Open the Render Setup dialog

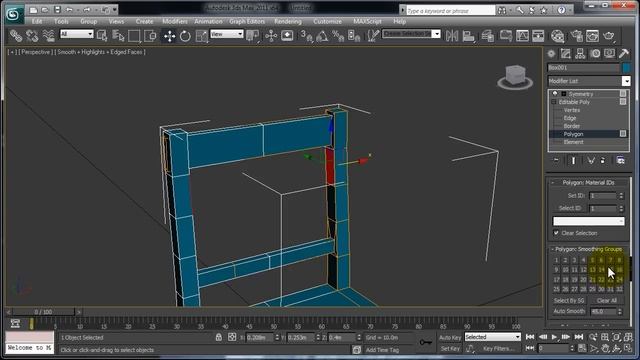point(576,36)
